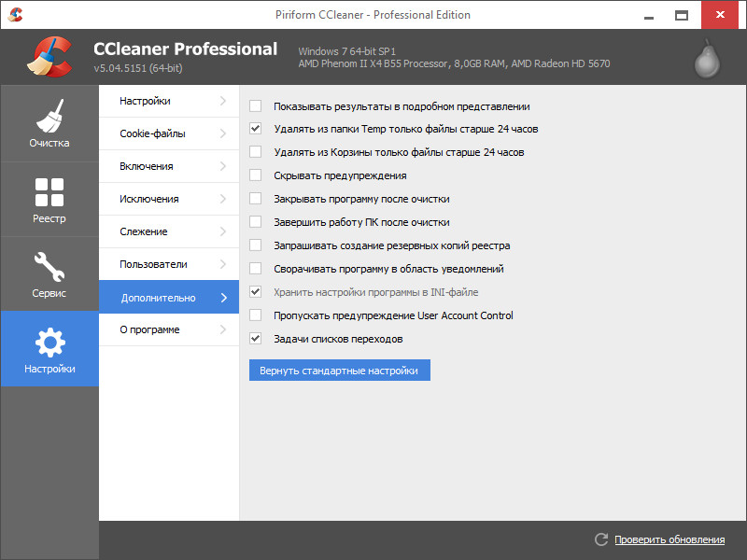Toggle the Задачи списков переходов checkbox
Screen dimensions: 747x560
256,339
